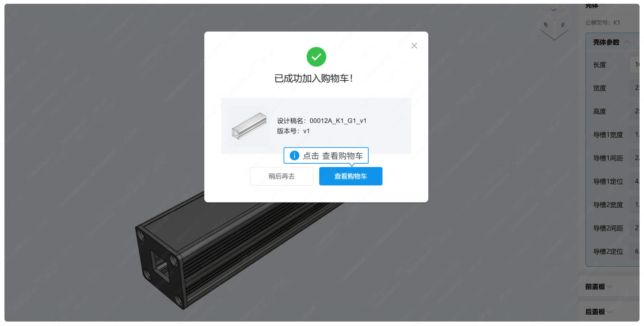Collapse the 壳体参数 section chevron
The image size is (644, 326).
tap(627, 42)
